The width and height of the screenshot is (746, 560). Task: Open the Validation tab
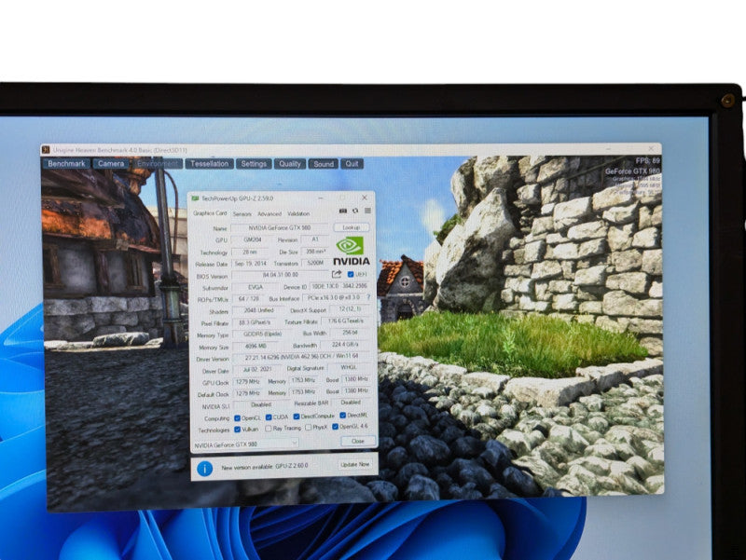click(x=298, y=213)
